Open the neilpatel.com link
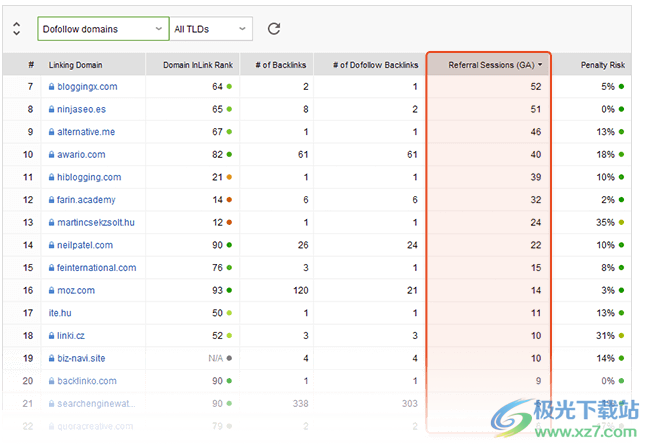The image size is (650, 448). [x=85, y=245]
